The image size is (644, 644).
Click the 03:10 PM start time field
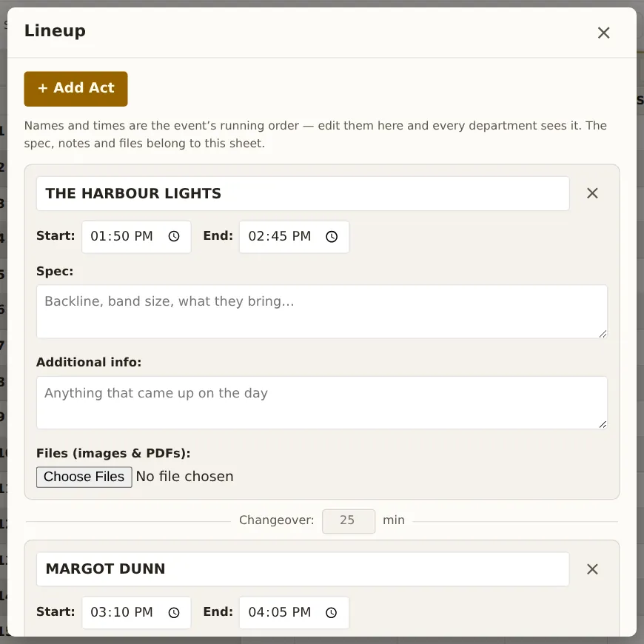pos(136,613)
